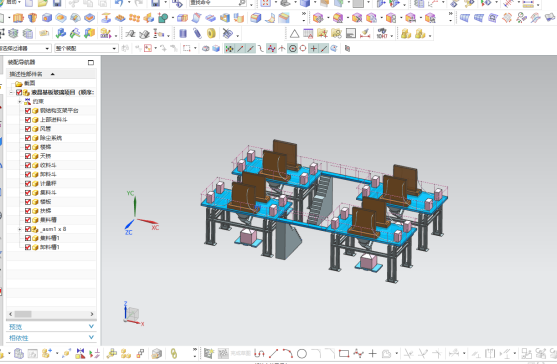Click the orange pattern feature grid icon
557x364 pixels.
[x=134, y=17]
